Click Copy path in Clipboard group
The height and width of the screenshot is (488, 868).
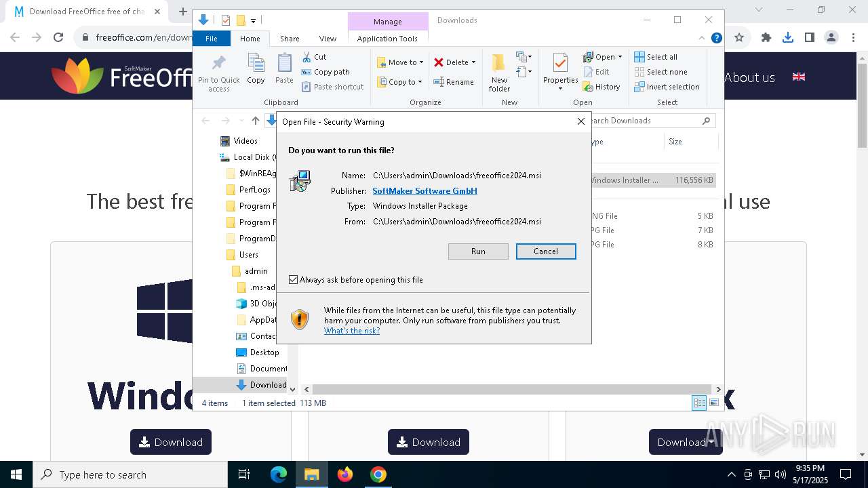[325, 72]
